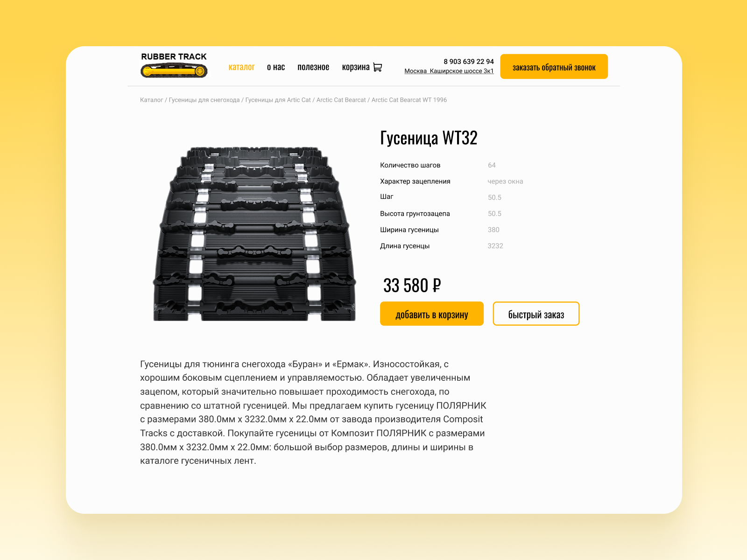Open the Москва Каширское шоссе address link

(449, 71)
